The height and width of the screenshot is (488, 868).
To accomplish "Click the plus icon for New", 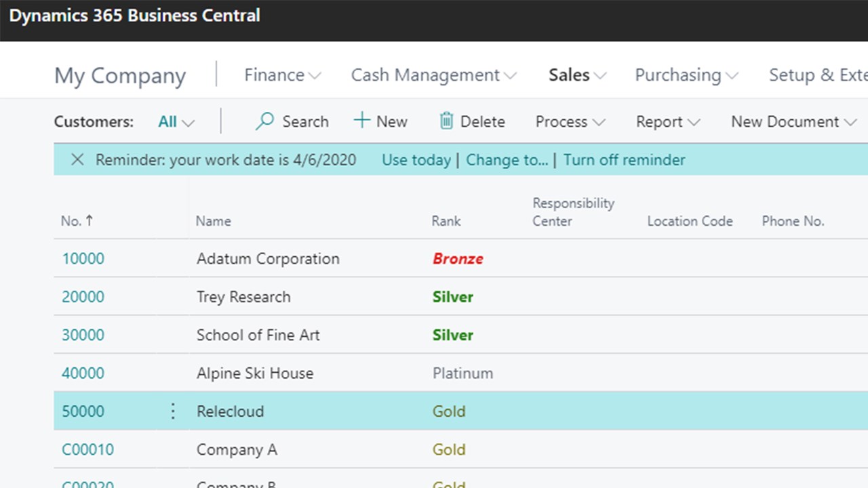I will coord(362,121).
